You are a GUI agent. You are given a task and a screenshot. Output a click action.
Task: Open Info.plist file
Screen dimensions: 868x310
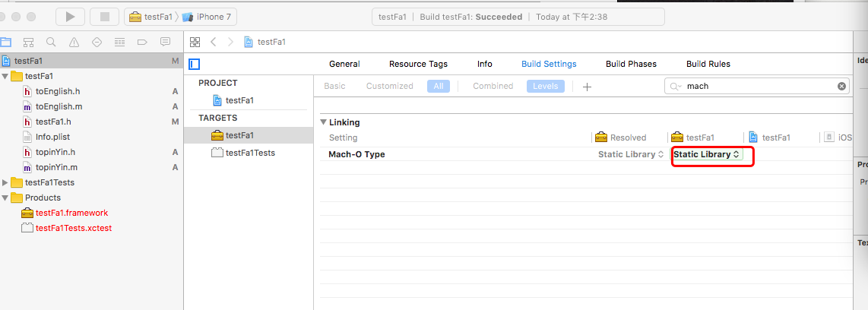52,137
